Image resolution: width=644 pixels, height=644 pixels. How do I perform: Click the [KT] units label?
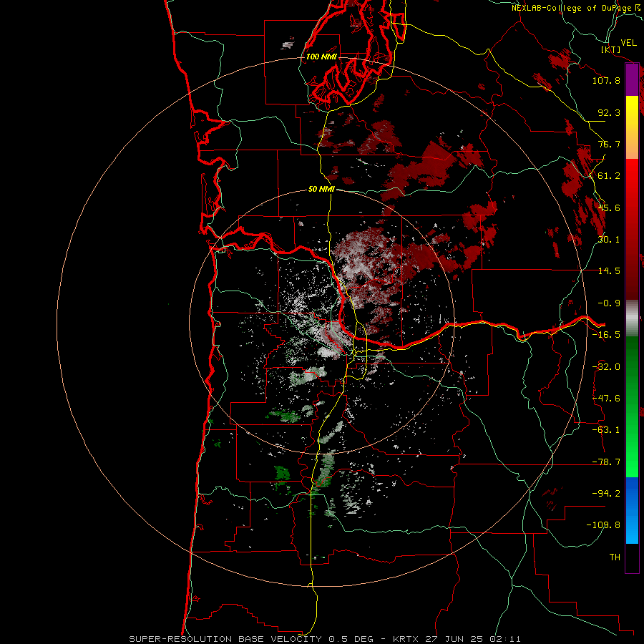coord(611,49)
